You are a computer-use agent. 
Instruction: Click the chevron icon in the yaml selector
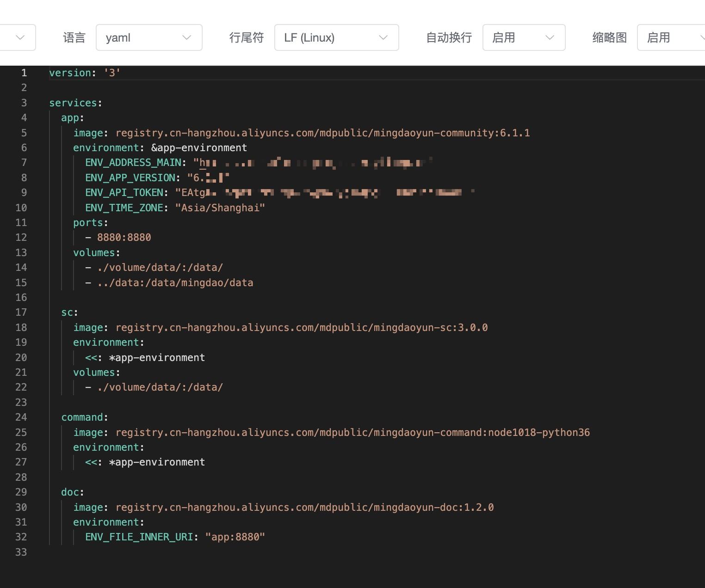pos(186,37)
